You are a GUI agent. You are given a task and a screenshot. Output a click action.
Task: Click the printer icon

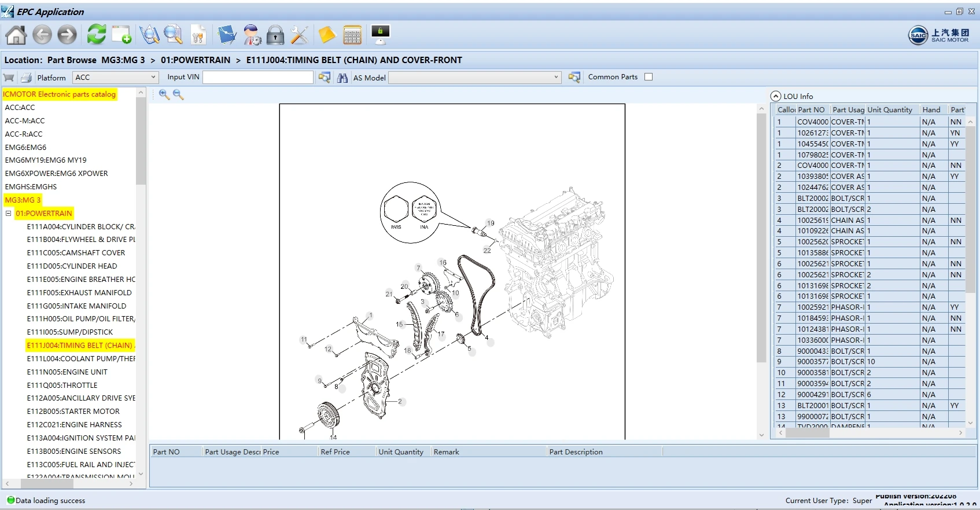26,78
